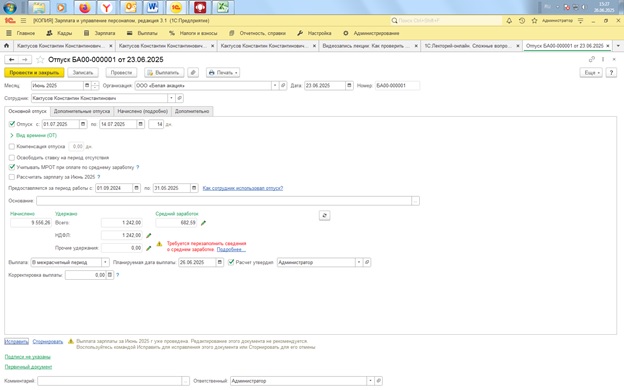Screen dimensions: 624x390
Task: Open the paperclip attachments button
Action: click(x=193, y=72)
